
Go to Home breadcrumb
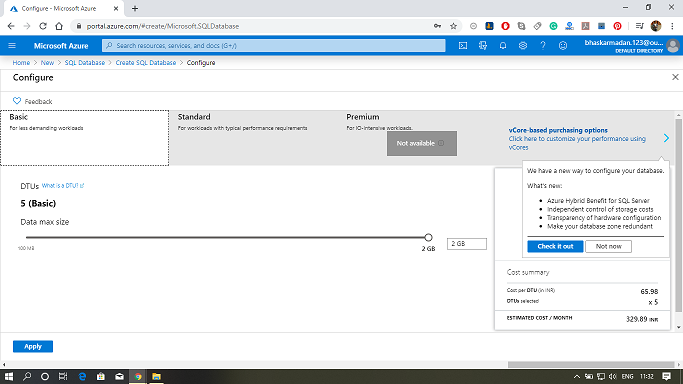(x=21, y=63)
